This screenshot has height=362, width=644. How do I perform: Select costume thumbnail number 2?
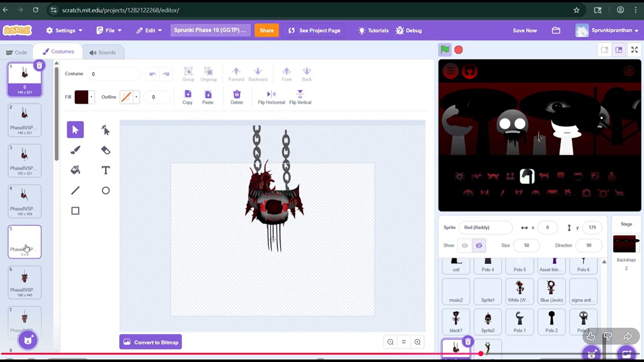point(25,120)
